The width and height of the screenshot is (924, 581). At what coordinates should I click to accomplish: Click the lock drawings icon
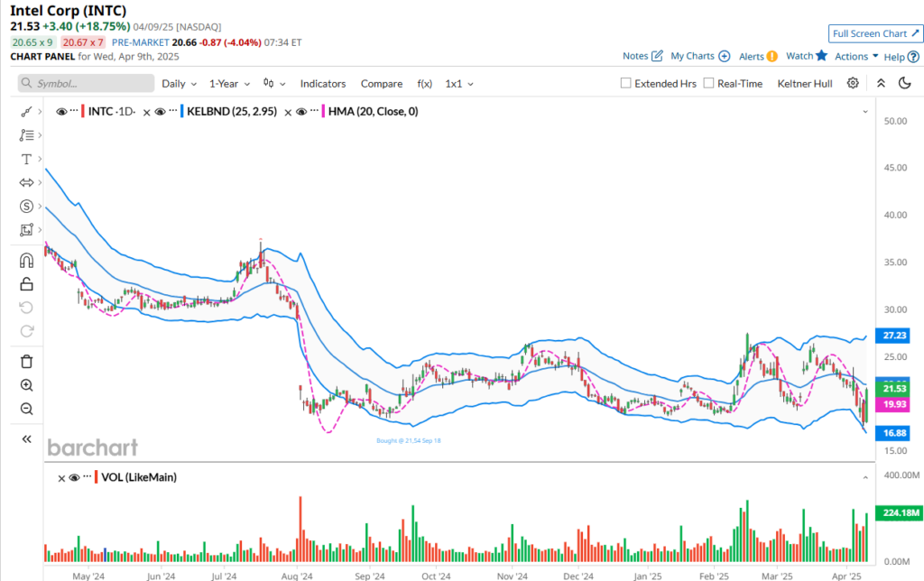coord(26,284)
